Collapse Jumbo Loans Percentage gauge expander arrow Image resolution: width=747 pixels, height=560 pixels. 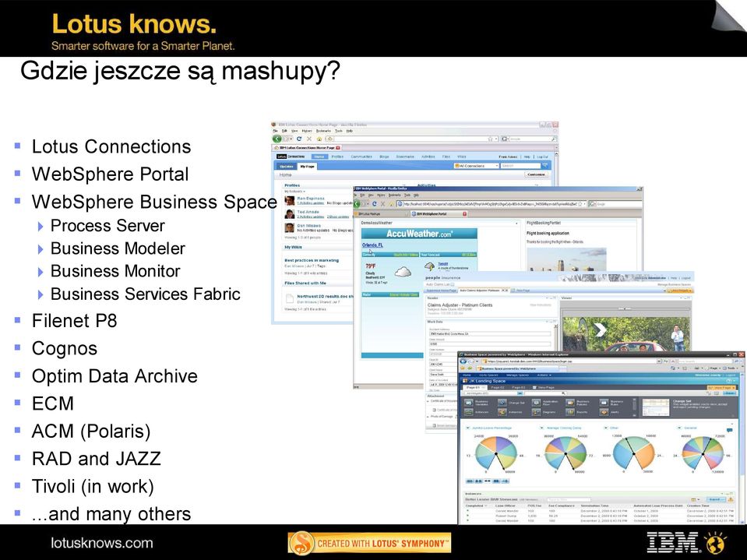pyautogui.click(x=468, y=428)
